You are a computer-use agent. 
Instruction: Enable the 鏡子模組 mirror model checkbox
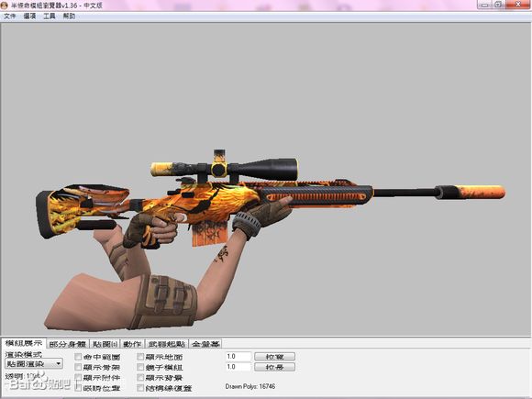[140, 367]
